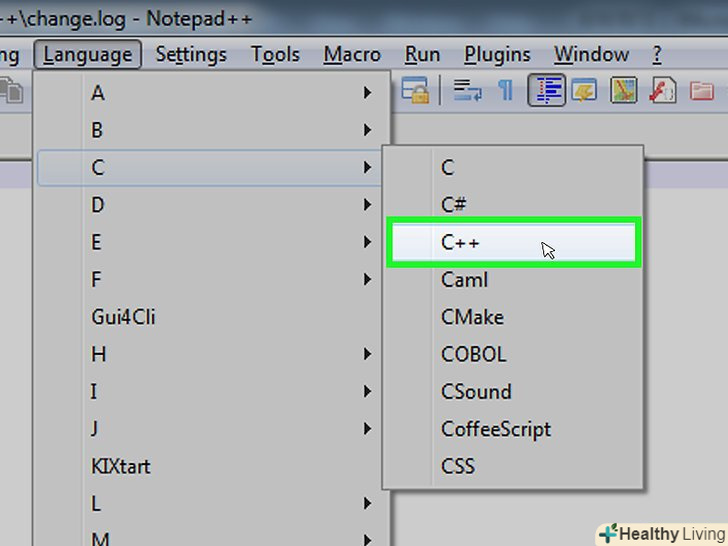728x546 pixels.
Task: Expand the F language submenu
Action: coord(210,280)
